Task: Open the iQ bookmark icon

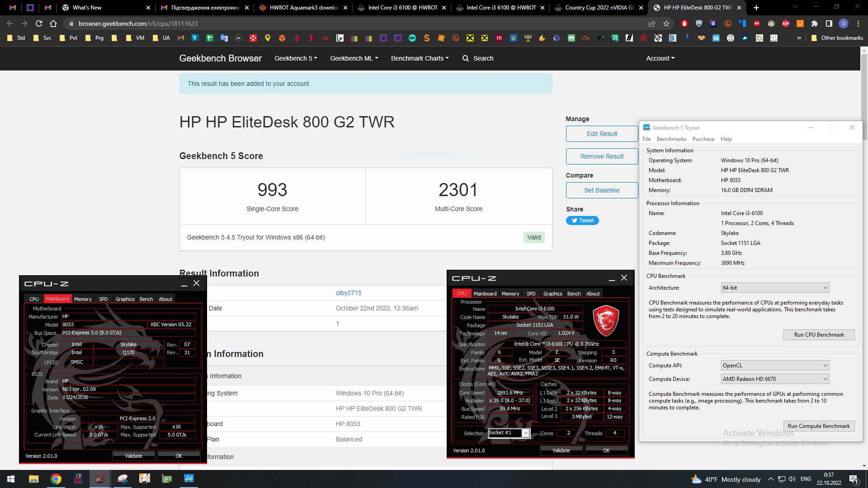Action: coord(716,38)
